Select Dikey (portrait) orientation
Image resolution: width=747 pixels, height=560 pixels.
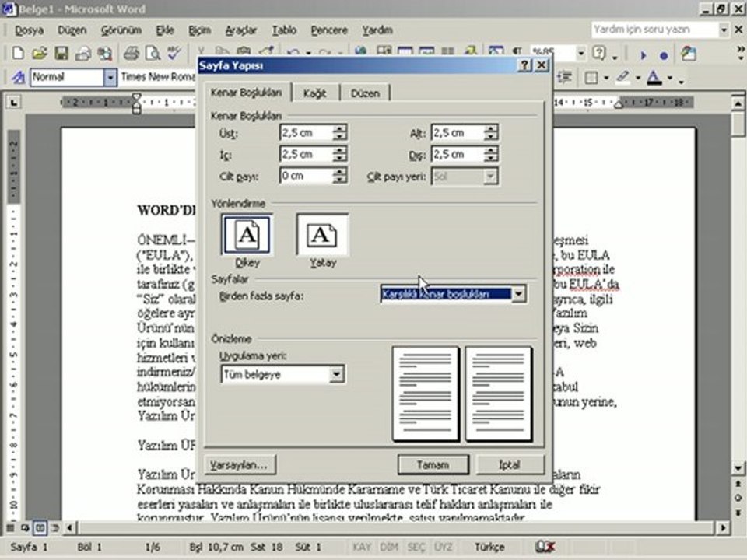(x=247, y=235)
